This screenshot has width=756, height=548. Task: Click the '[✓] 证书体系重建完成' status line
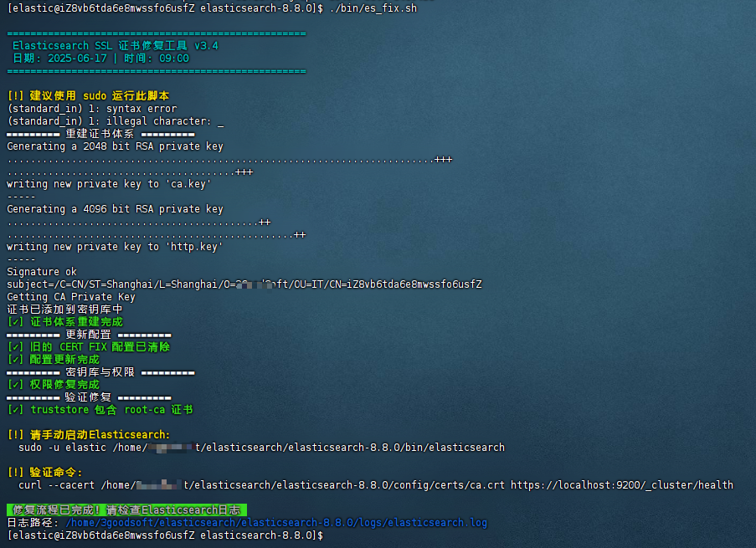pos(65,321)
